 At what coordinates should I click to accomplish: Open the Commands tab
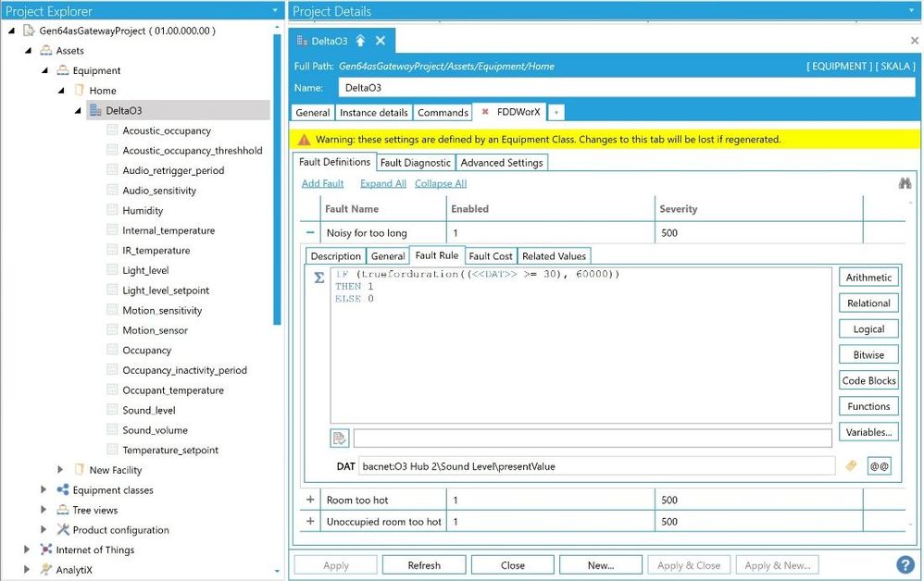coord(443,113)
